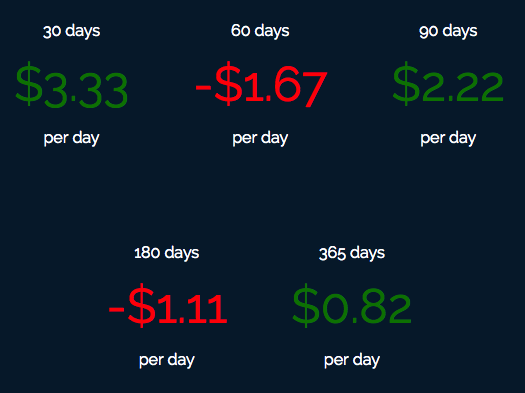The height and width of the screenshot is (393, 525).
Task: Click 'per day' under -$1.11
Action: click(x=167, y=360)
